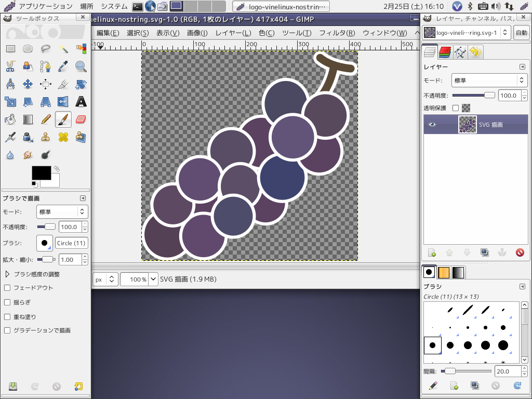Select the Pencil tool
This screenshot has width=532, height=399.
coord(46,119)
